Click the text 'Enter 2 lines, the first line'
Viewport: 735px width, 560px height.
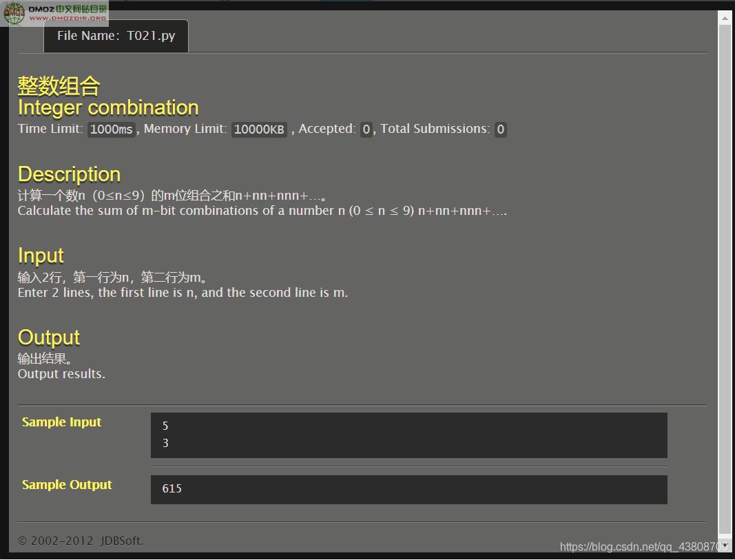coord(183,293)
